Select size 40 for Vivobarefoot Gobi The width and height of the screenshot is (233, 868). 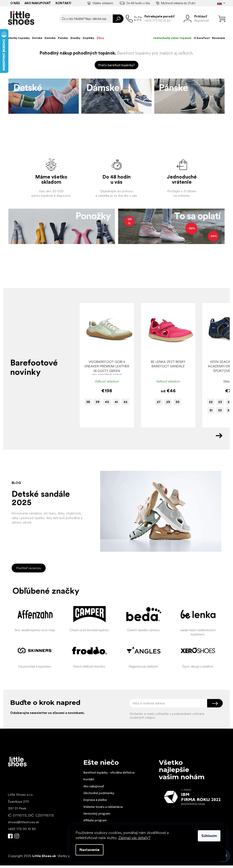tap(107, 402)
